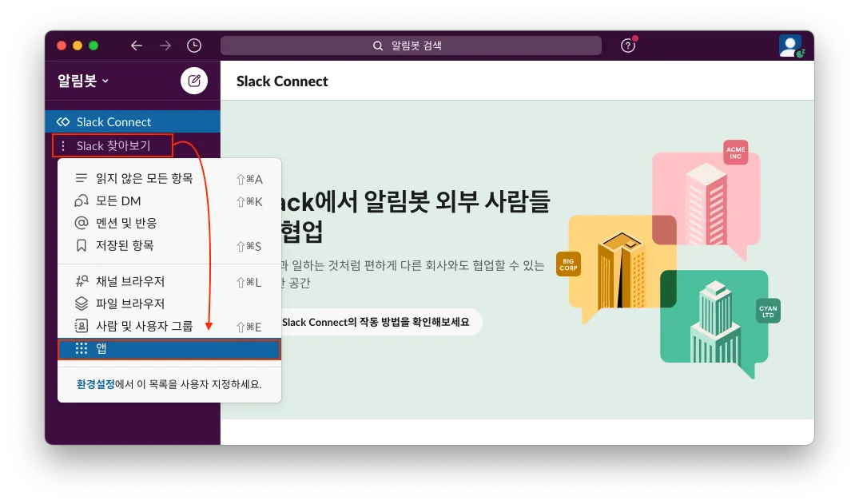
Task: Go back with the left arrow
Action: pos(137,46)
